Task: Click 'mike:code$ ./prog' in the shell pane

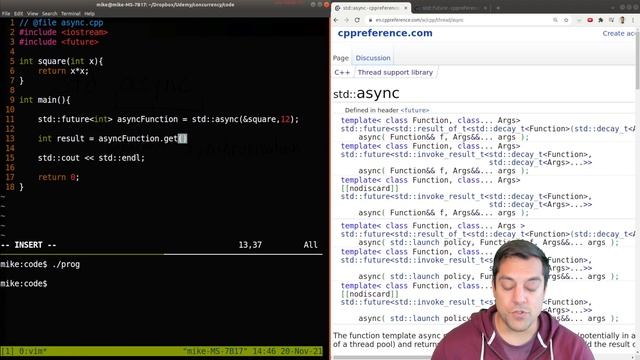Action: (40, 264)
